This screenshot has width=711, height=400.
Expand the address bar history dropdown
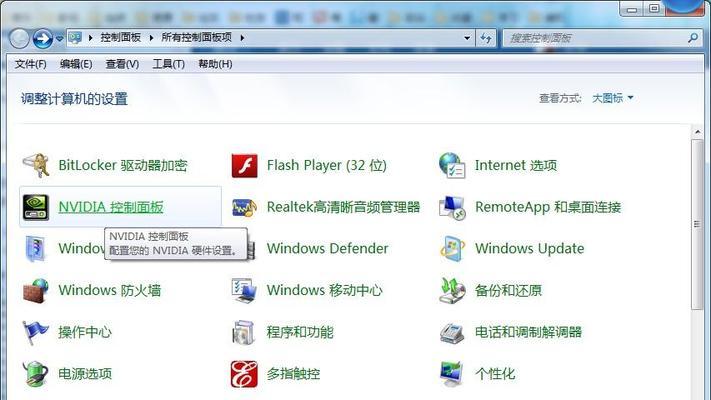(467, 38)
